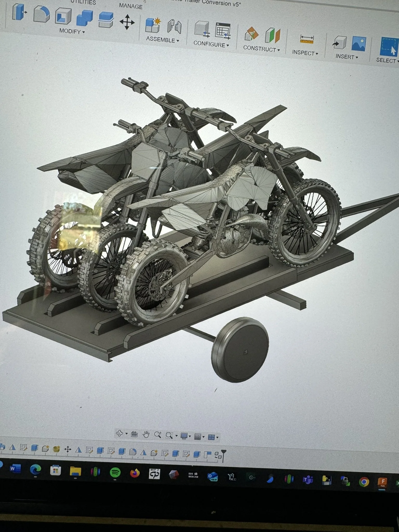Viewport: 399px width, 532px height.
Task: Click the Orbit navigation icon
Action: [x=119, y=433]
